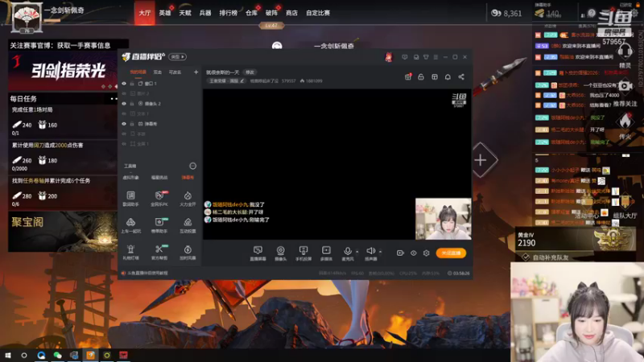Click the streamer avatar in streaming app title bar
644x362 pixels.
(389, 57)
